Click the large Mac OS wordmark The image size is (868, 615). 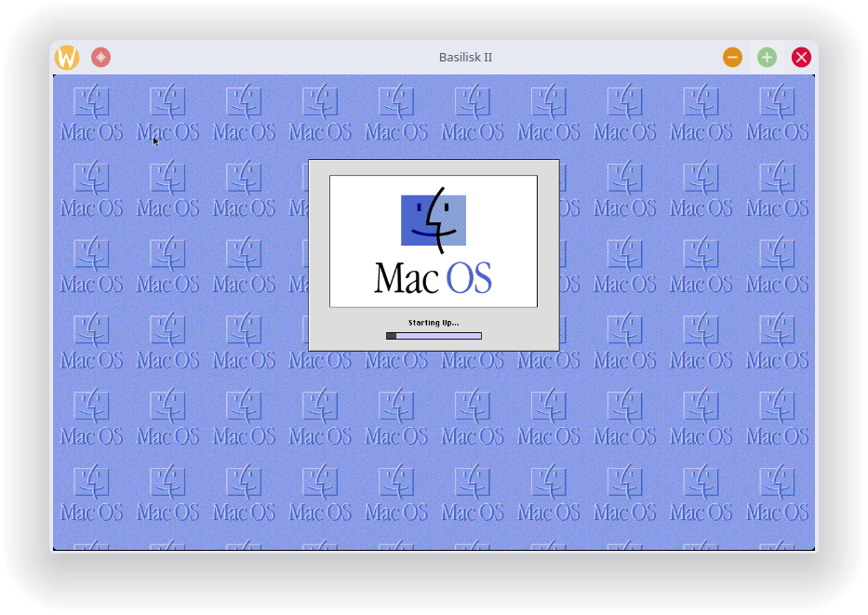point(433,278)
